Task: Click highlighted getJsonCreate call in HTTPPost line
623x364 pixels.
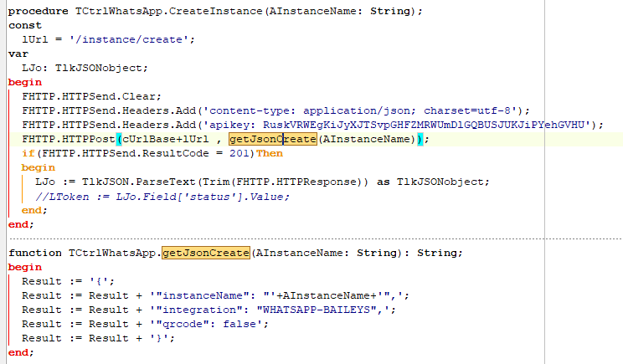Action: click(273, 140)
